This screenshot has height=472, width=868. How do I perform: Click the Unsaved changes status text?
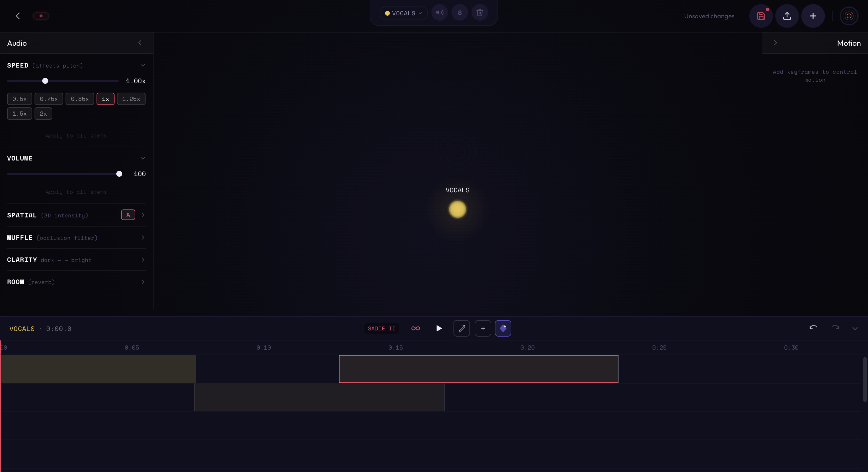[x=709, y=16]
